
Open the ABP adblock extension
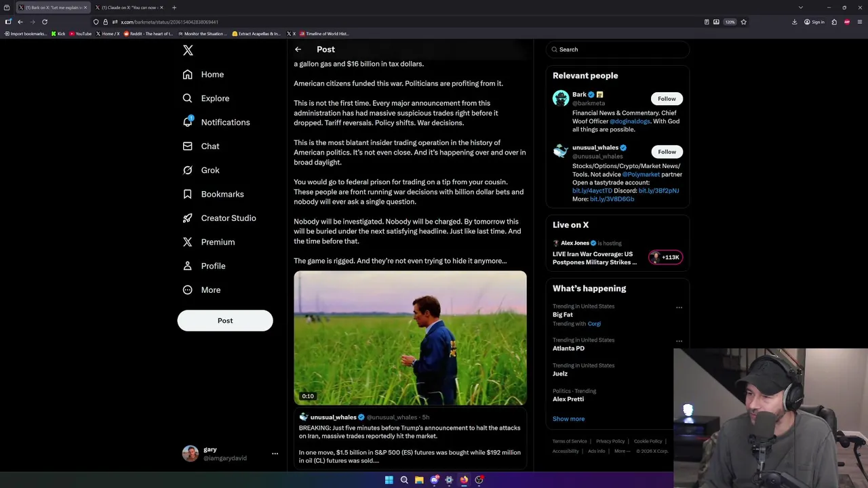click(x=847, y=22)
